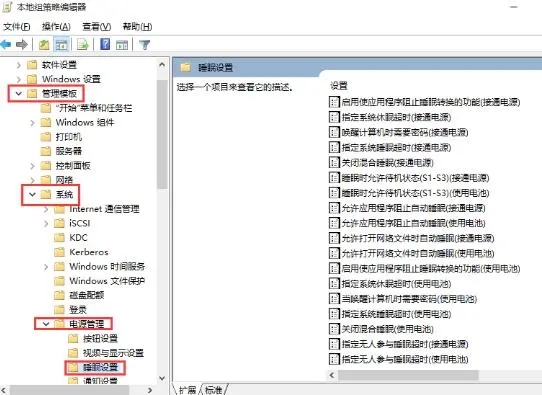The width and height of the screenshot is (542, 395).
Task: Click tree pane scroll down arrow
Action: click(162, 378)
